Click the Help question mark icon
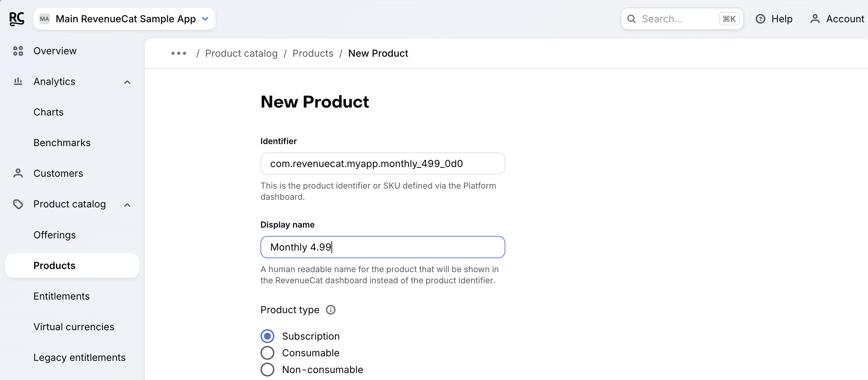The height and width of the screenshot is (380, 868). 761,19
